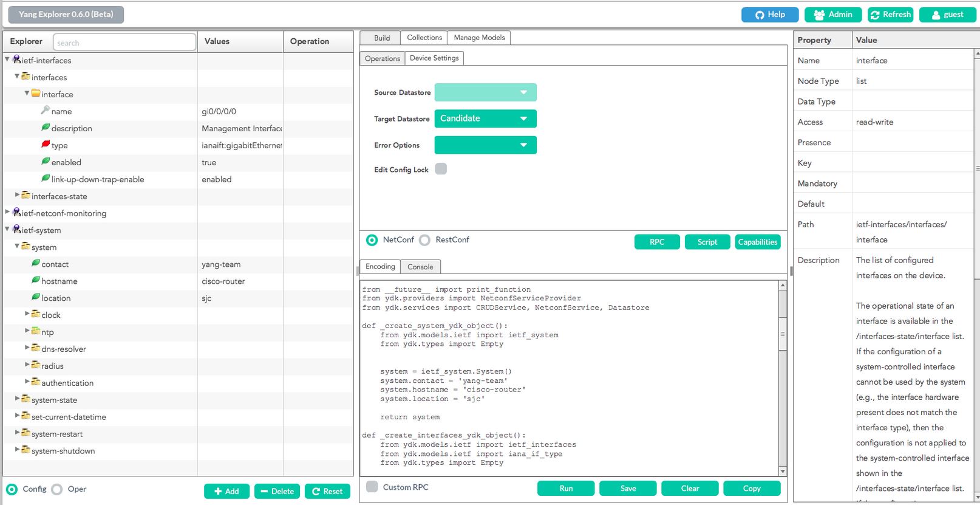Screen dimensions: 980x505
Task: Click the RPC button
Action: [x=657, y=242]
